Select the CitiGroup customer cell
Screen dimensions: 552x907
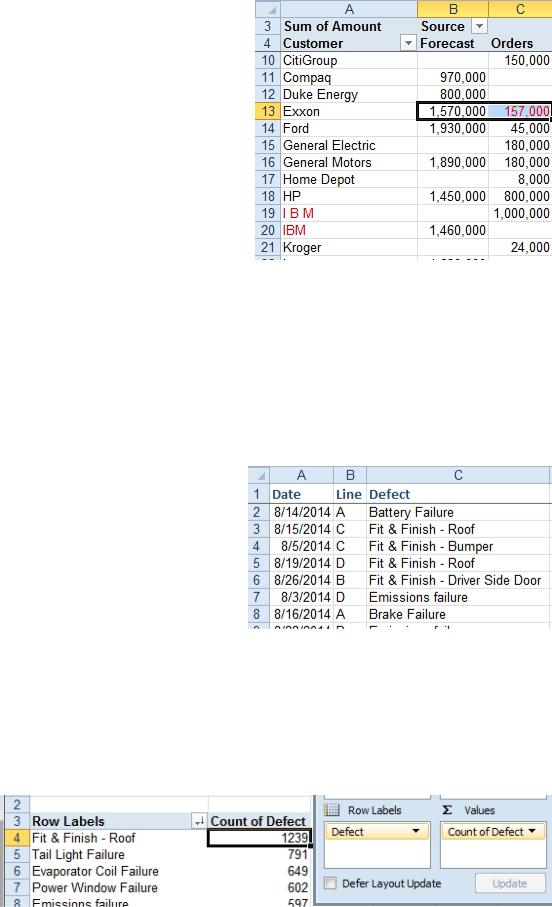pyautogui.click(x=349, y=60)
